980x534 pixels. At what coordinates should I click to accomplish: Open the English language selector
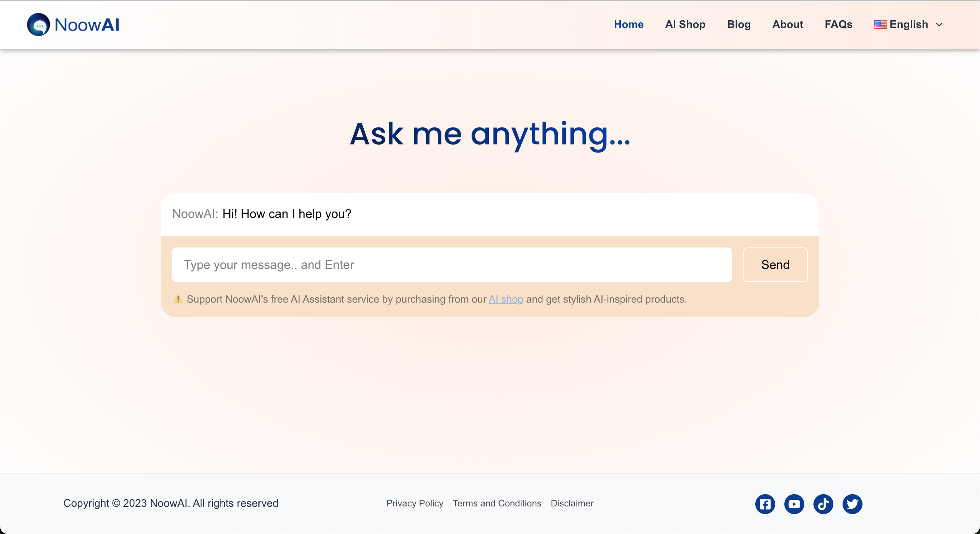[908, 25]
